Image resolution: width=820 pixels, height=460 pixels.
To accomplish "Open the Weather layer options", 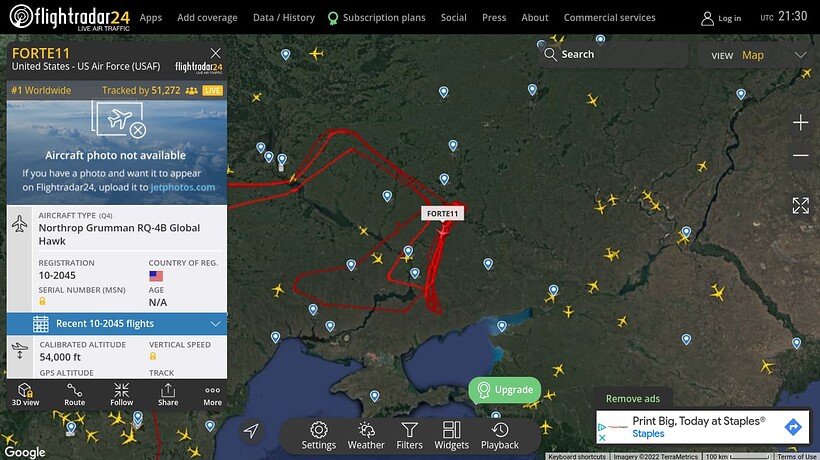I will click(366, 436).
